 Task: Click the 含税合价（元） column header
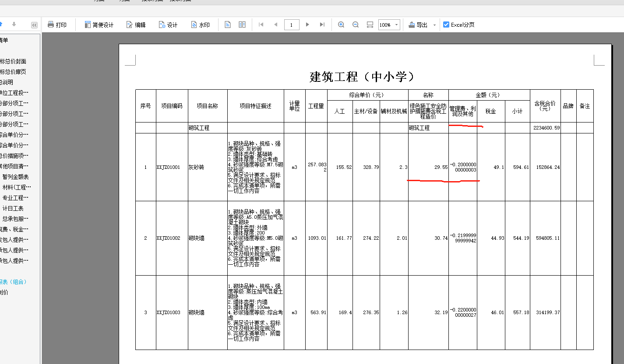click(545, 106)
